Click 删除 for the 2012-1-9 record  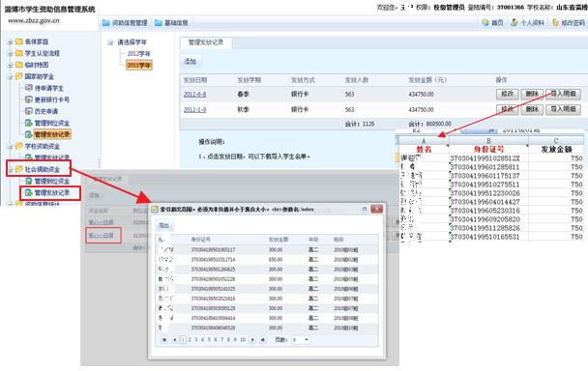click(x=532, y=109)
